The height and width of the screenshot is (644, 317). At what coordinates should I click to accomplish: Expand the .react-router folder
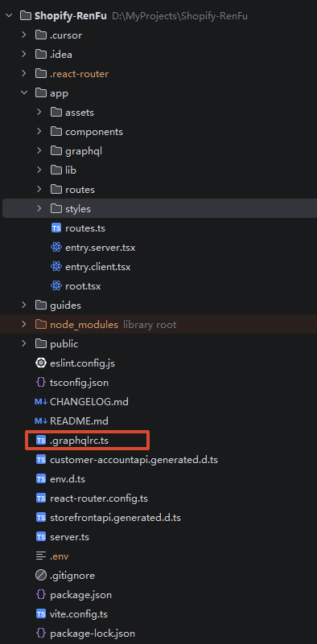coord(24,74)
